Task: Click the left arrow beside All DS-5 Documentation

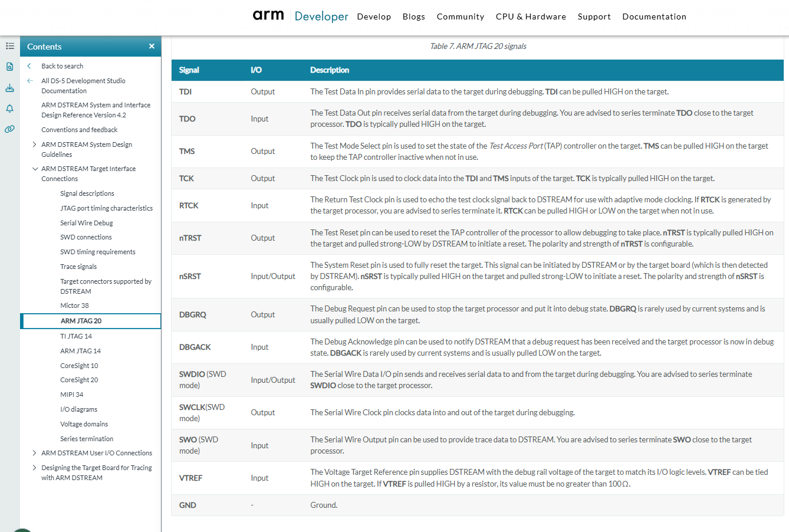Action: tap(29, 81)
